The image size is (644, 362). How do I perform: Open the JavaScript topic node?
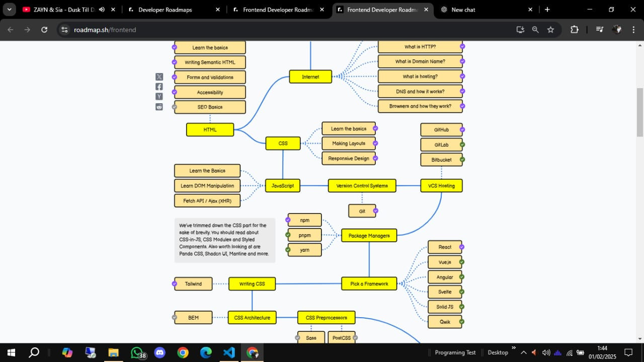(283, 186)
